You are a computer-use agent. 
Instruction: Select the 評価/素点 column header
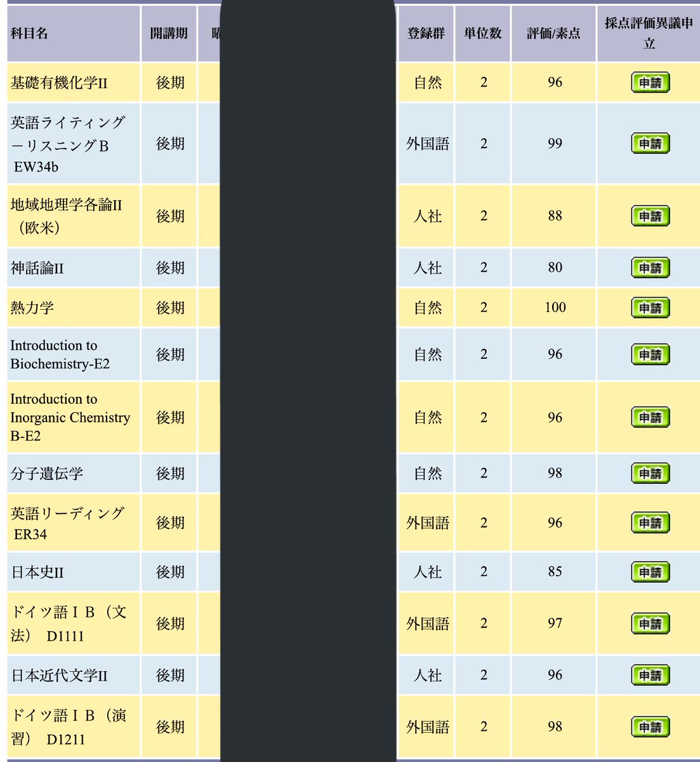click(553, 34)
